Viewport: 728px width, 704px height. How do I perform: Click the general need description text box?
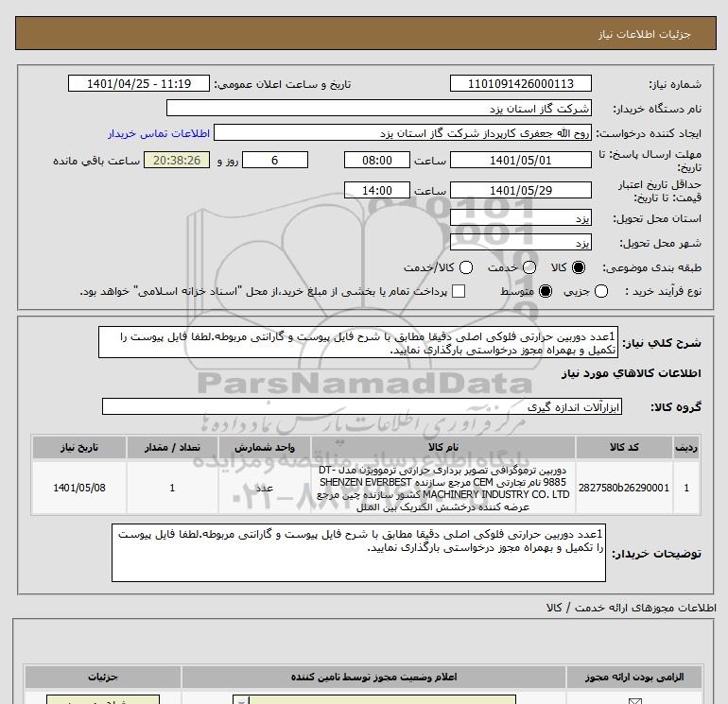[x=358, y=342]
